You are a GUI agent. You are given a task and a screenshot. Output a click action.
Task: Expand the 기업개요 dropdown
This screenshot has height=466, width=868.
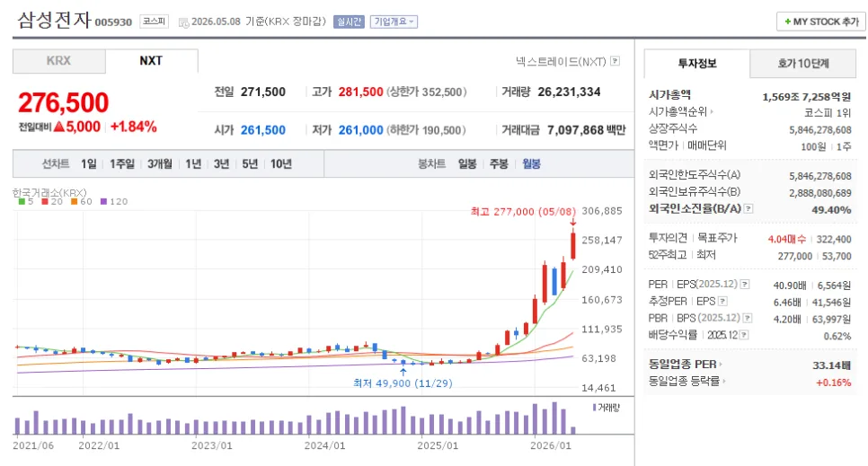pyautogui.click(x=394, y=22)
